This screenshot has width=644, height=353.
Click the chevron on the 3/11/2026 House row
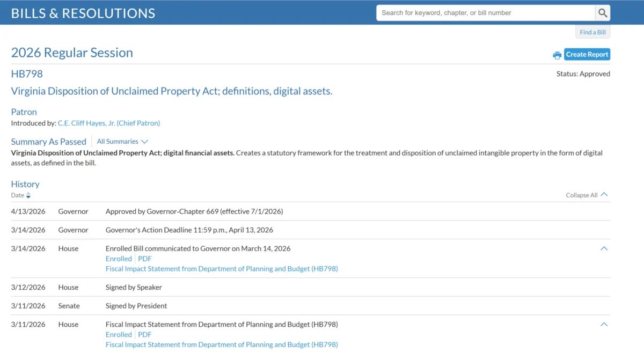point(604,324)
